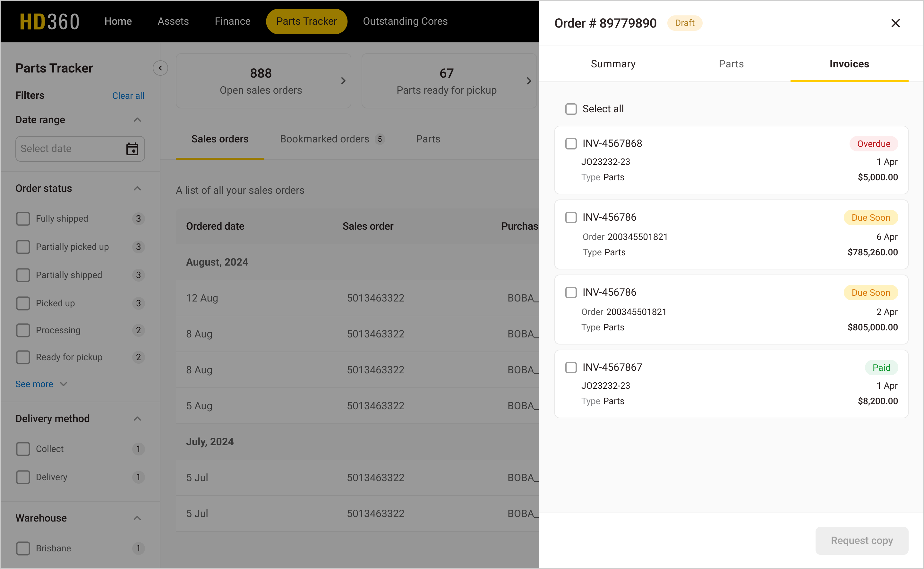Switch to the Bookmarked orders tab
This screenshot has width=924, height=569.
(x=324, y=139)
